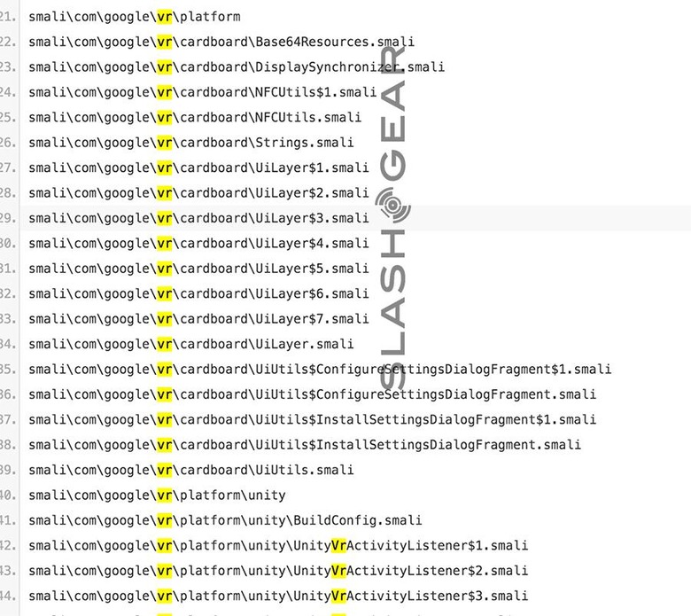The image size is (691, 616).
Task: Click the Base64Resources.smali result line
Action: 221,42
